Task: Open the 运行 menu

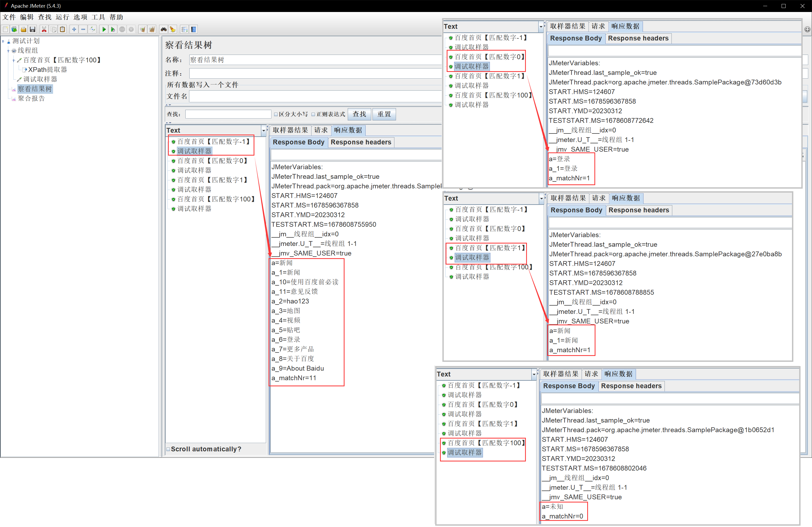Action: click(x=62, y=17)
